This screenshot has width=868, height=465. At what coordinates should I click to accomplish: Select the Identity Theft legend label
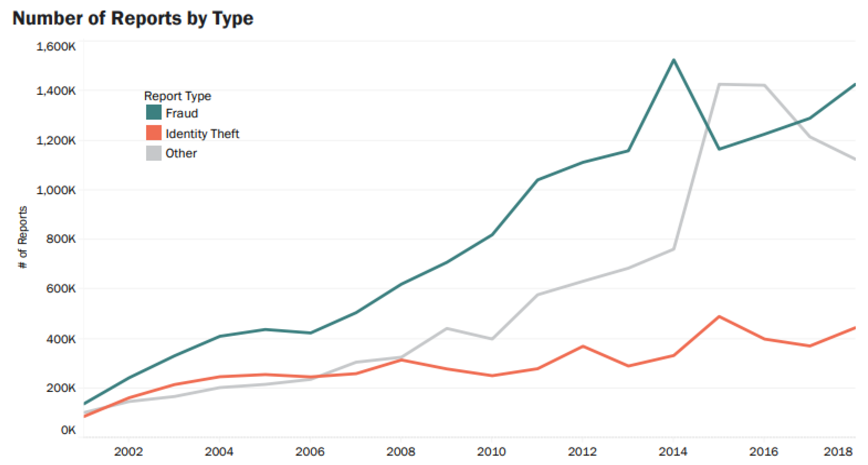(202, 134)
